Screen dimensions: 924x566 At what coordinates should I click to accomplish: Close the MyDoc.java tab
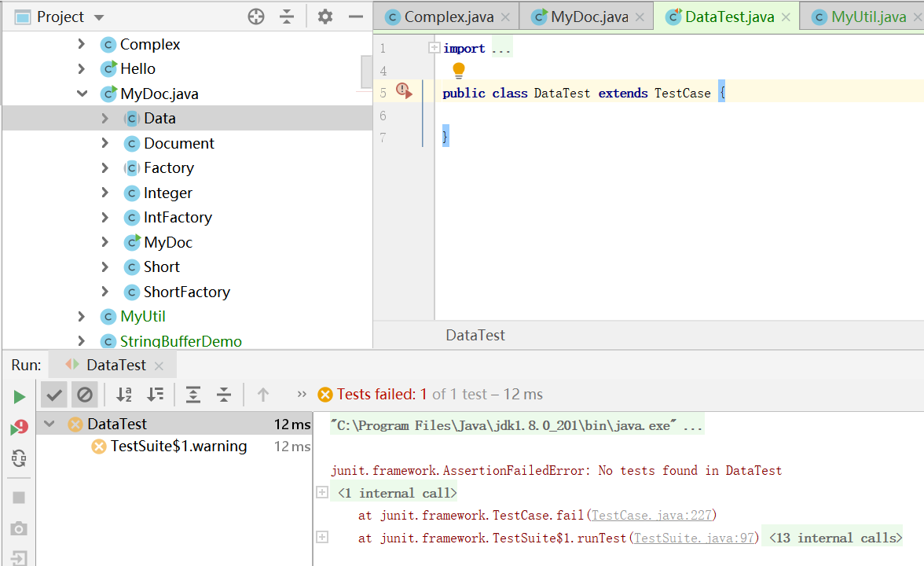pyautogui.click(x=640, y=17)
